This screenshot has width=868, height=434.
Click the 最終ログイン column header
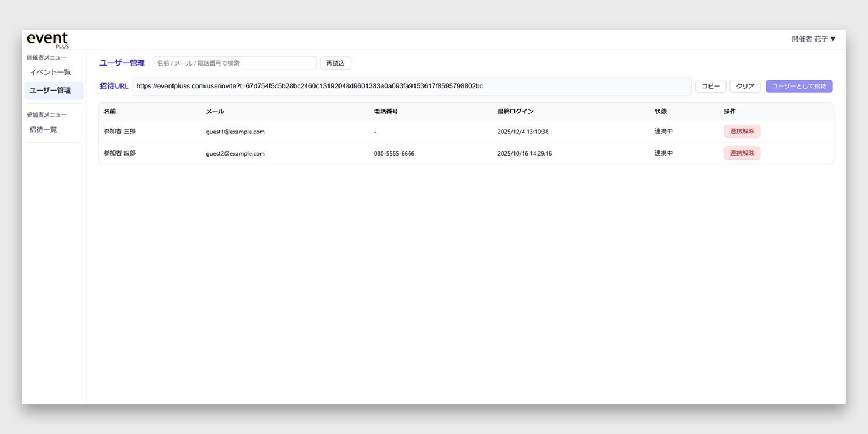point(515,112)
